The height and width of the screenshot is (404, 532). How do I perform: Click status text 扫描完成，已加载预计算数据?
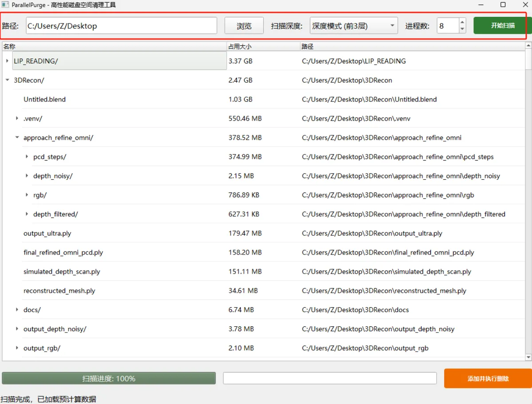[x=48, y=399]
